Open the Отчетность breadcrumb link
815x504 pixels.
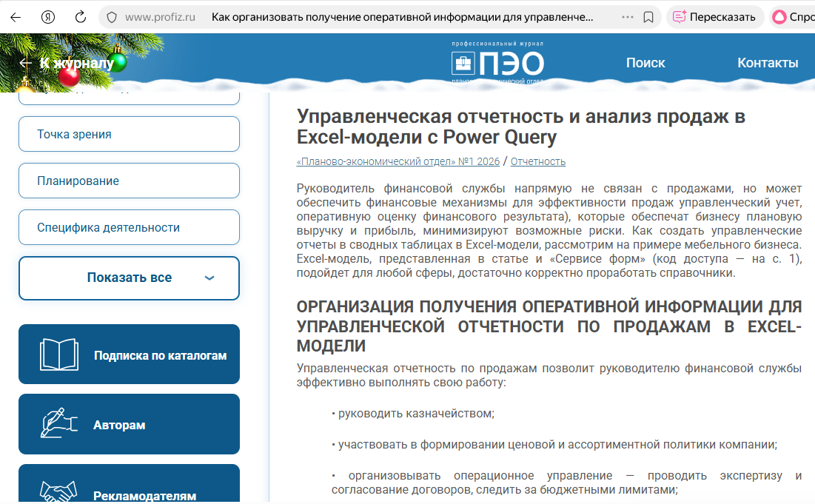(x=538, y=161)
